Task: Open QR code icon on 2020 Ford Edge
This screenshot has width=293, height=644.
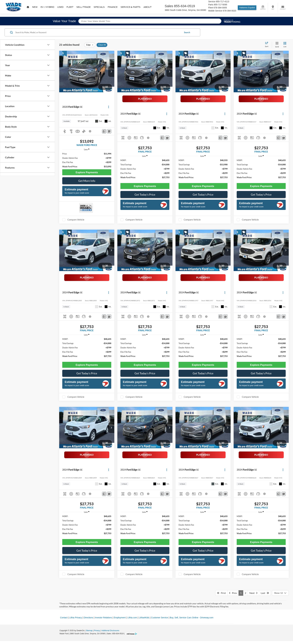Action: tap(109, 131)
